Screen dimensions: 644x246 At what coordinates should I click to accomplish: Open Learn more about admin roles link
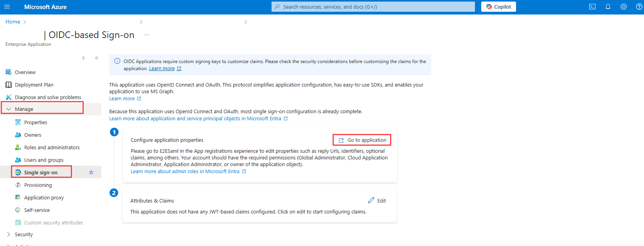pos(188,172)
